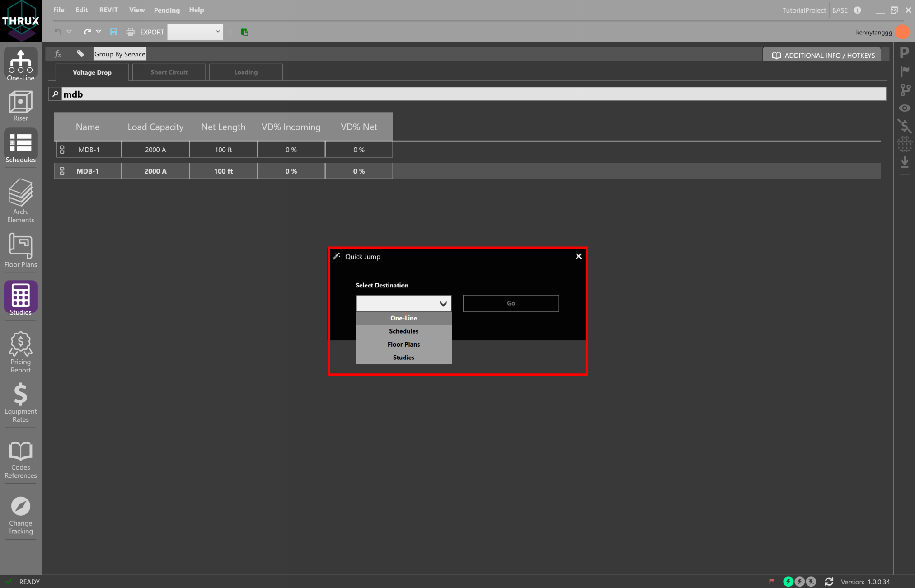Screen dimensions: 915x588
Task: Switch to the Short Circuit tab
Action: click(169, 72)
